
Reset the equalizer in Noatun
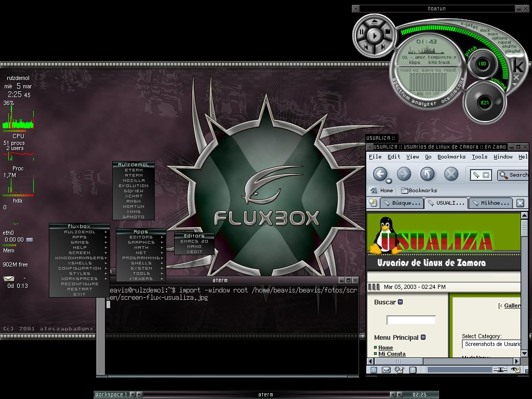click(450, 70)
